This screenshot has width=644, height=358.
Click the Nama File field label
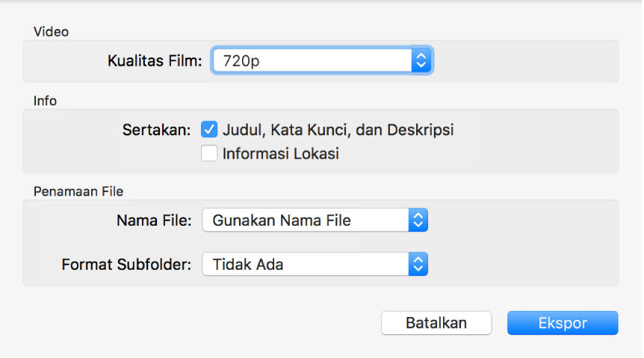pos(155,220)
